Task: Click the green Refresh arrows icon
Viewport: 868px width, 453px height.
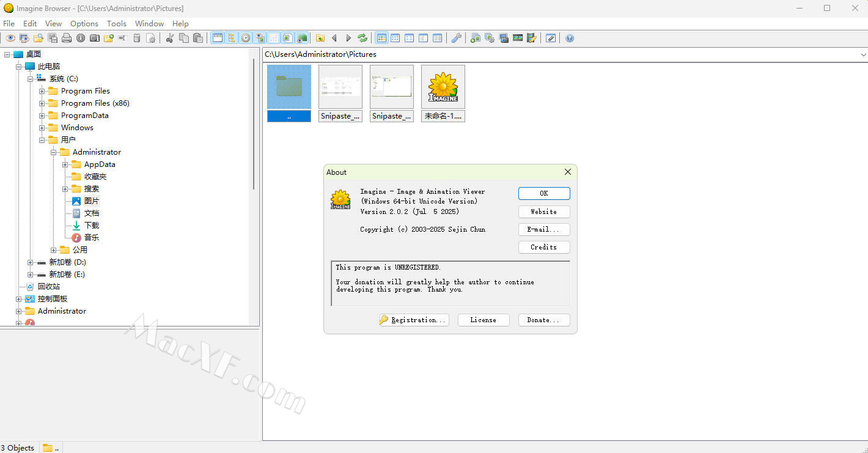Action: point(362,38)
